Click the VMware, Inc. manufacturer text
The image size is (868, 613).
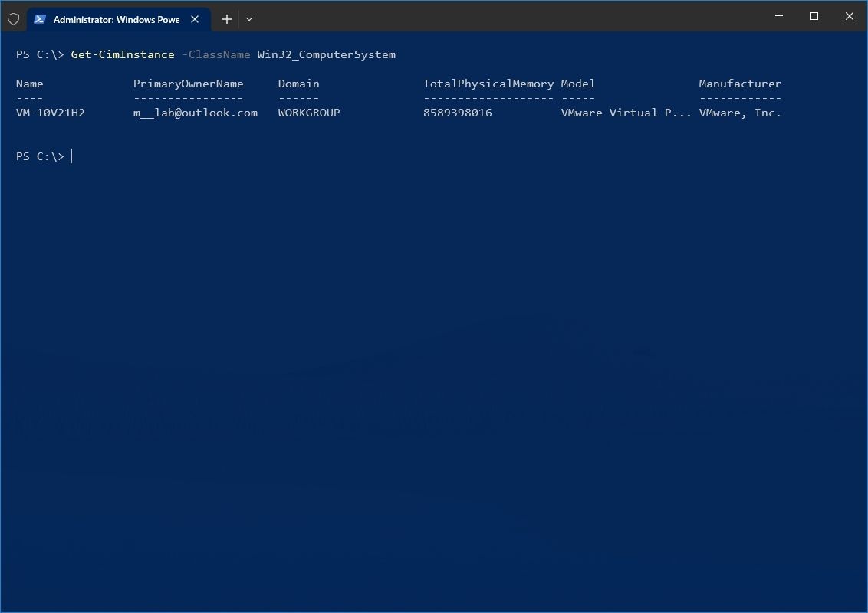[x=740, y=113]
